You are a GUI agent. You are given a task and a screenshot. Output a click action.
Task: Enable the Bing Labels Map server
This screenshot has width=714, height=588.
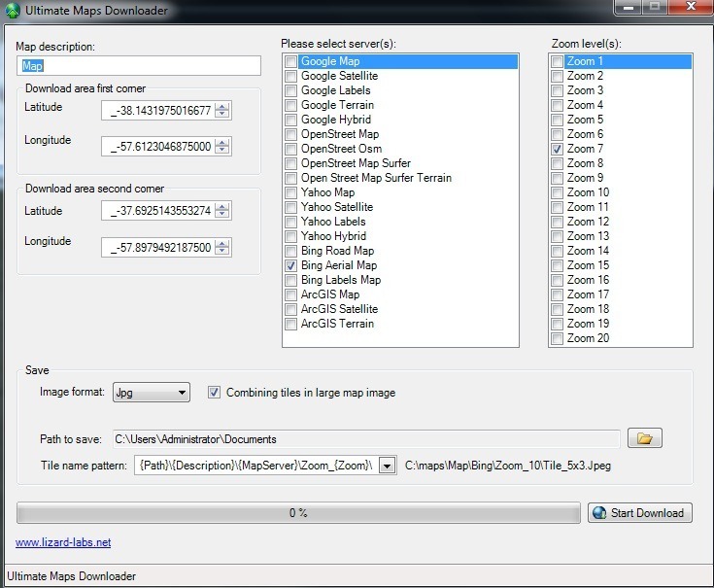[290, 280]
